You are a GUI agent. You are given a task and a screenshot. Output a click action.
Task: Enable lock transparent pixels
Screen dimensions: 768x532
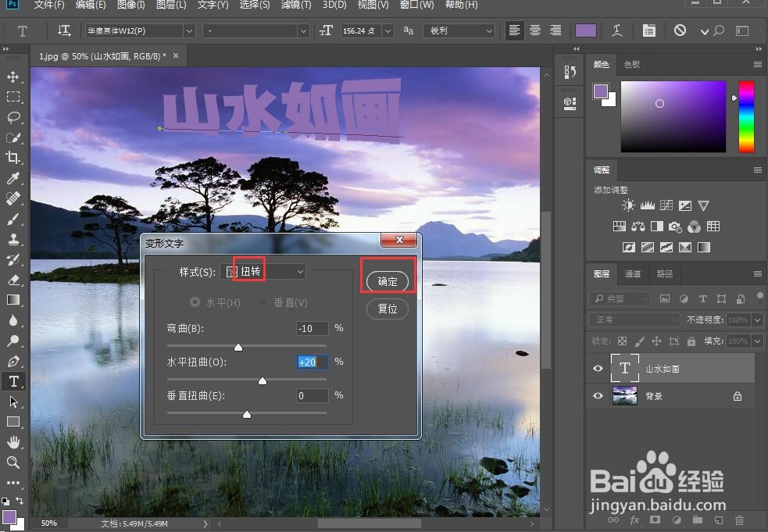[x=622, y=341]
